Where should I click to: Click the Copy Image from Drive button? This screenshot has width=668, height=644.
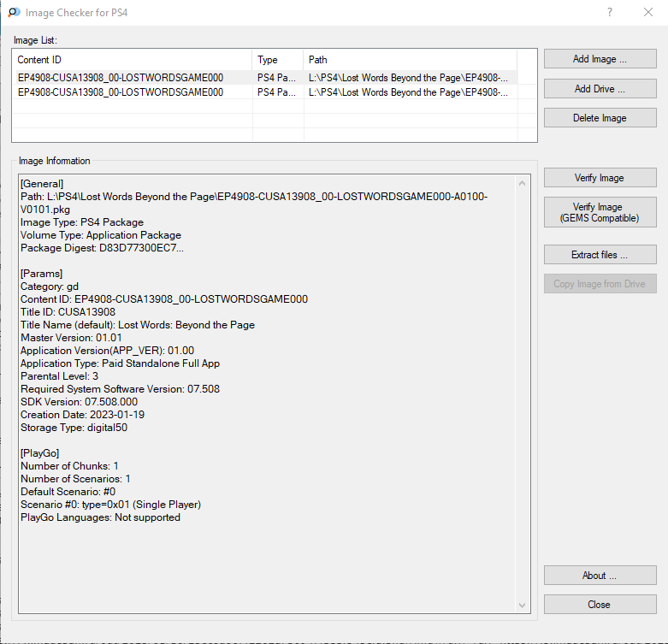[600, 284]
